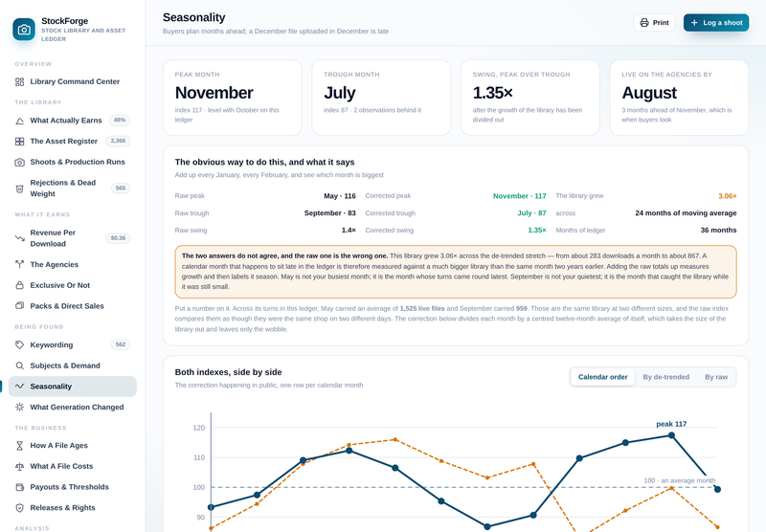
Task: Open Library Command Center page
Action: tap(73, 81)
